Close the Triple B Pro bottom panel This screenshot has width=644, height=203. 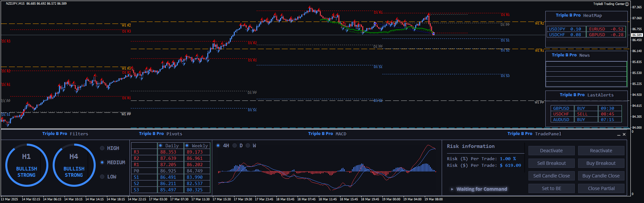pyautogui.click(x=624, y=134)
